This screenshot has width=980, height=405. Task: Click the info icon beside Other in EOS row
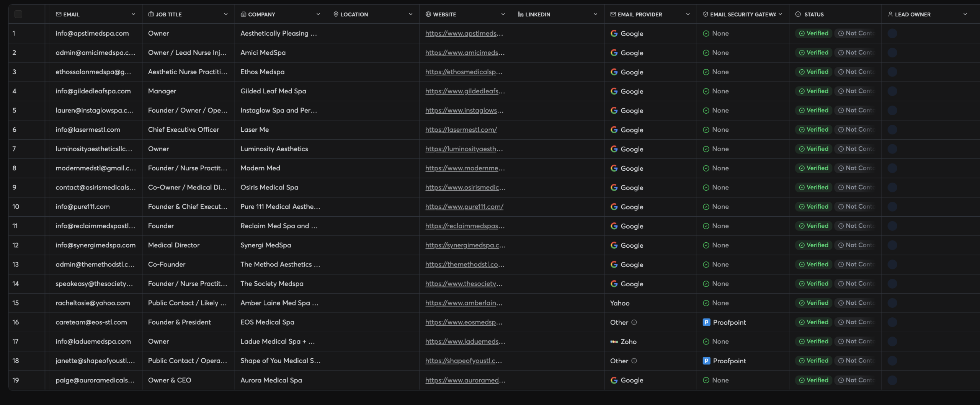point(634,322)
